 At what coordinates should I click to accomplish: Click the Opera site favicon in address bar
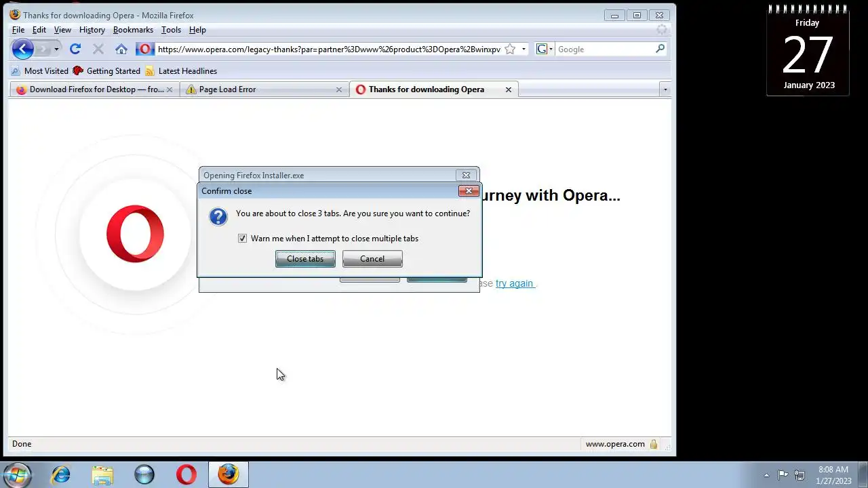click(144, 49)
